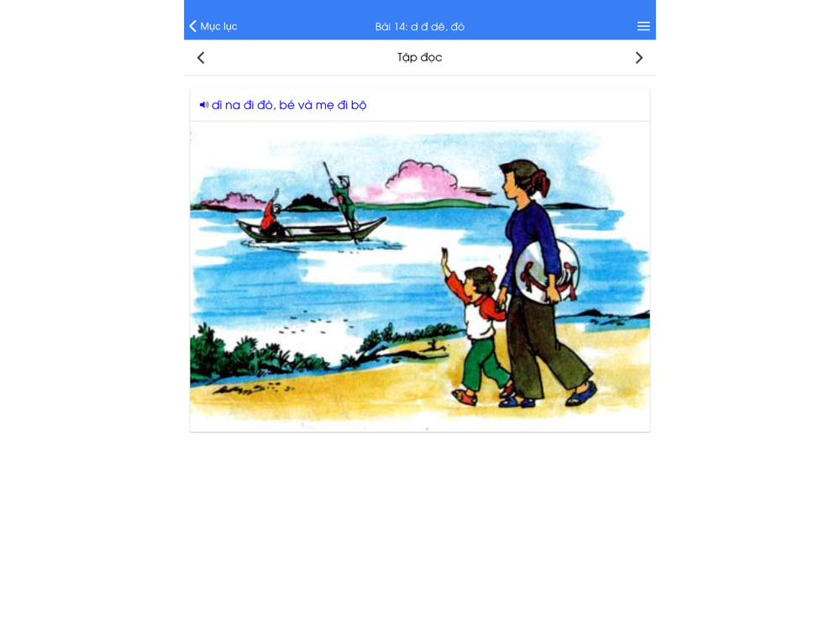
Task: Click the word "bé" in the blue sentence
Action: click(286, 105)
